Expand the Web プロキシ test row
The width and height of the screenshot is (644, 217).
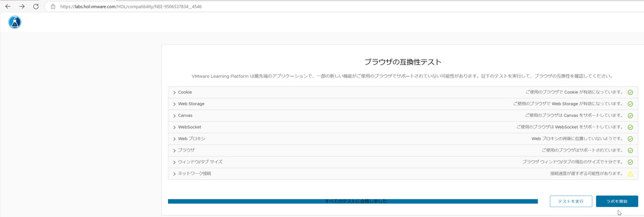tap(402, 139)
